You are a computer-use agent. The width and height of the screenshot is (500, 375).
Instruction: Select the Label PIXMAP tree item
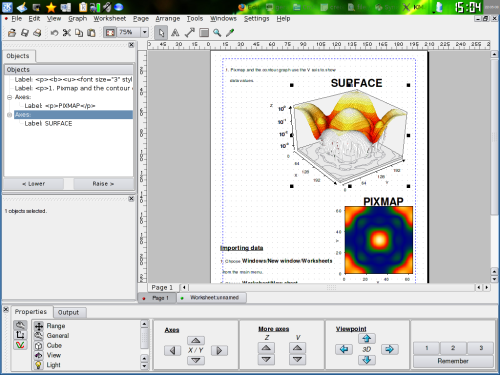pos(60,106)
